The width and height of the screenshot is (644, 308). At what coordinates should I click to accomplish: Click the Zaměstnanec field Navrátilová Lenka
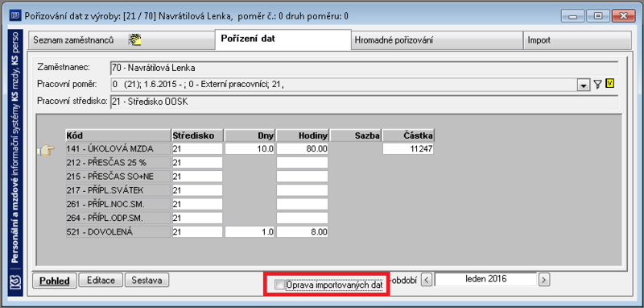(x=364, y=69)
